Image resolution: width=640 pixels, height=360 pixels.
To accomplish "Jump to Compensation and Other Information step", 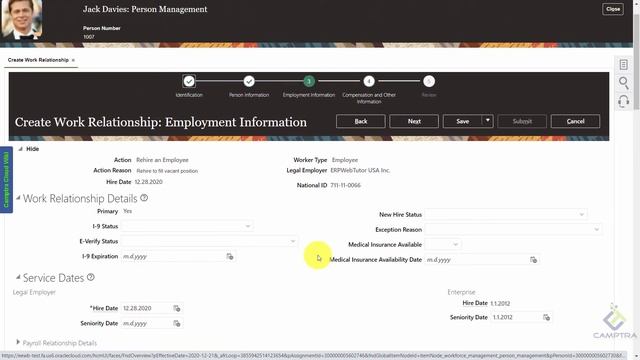I will [369, 81].
